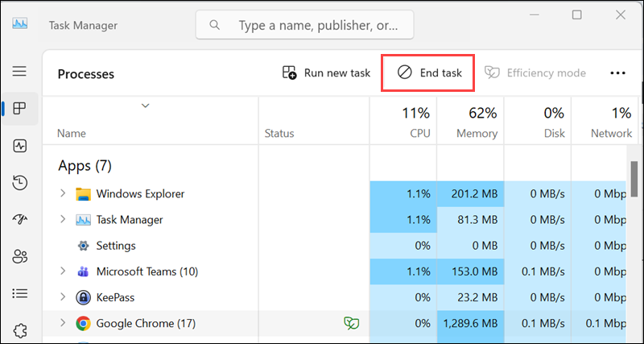Click the 1,289.6 MB memory cell
This screenshot has height=344, width=644.
pyautogui.click(x=470, y=323)
